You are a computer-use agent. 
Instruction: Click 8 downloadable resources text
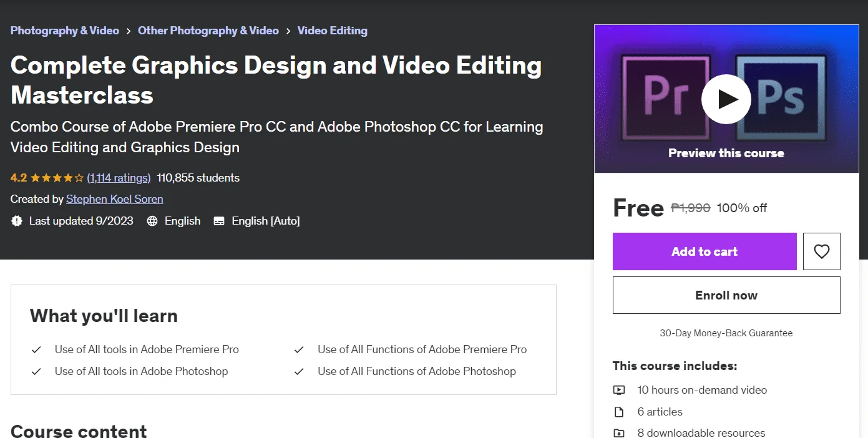point(701,433)
